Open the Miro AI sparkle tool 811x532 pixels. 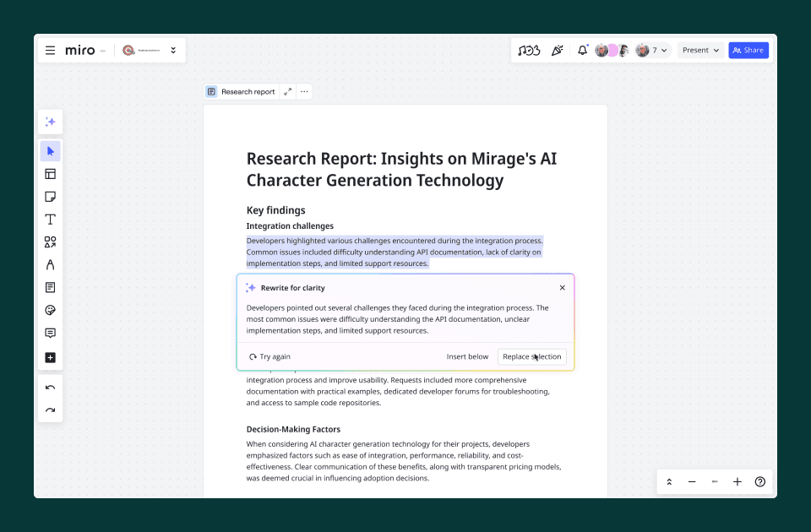coord(50,122)
